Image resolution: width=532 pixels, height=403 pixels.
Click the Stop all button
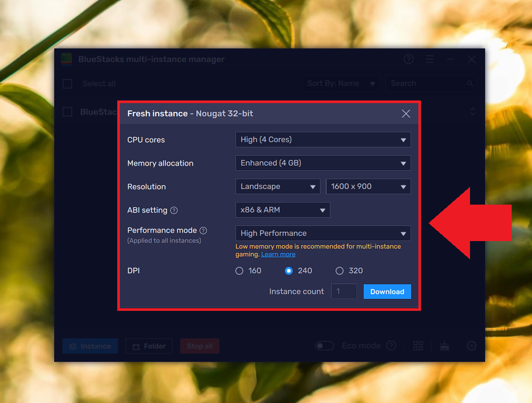200,346
